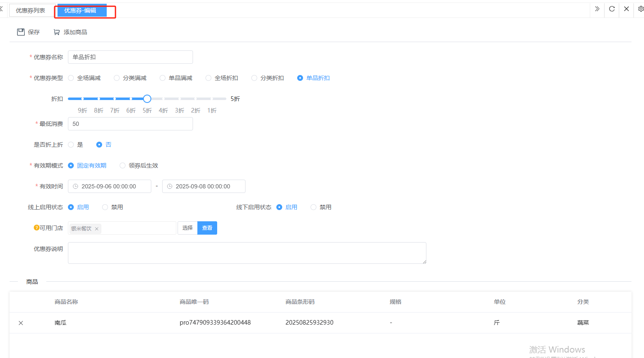Click the add product cart icon

click(x=57, y=32)
